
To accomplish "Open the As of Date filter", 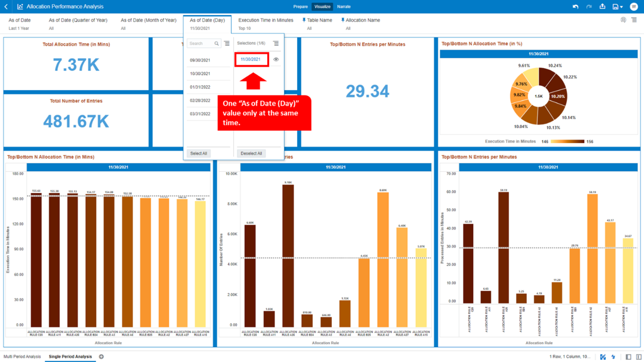I will 20,24.
